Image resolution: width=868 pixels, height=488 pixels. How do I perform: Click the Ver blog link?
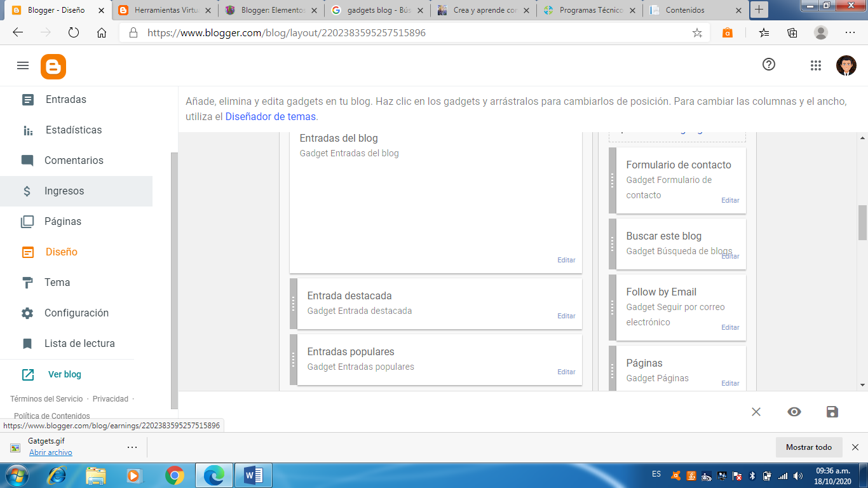64,375
